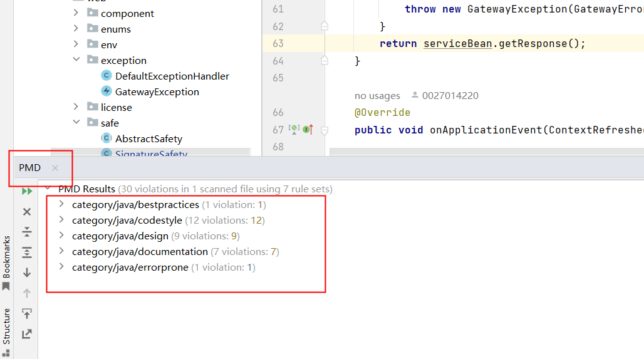Expand category/java/codestyle violations
The image size is (644, 359).
click(61, 219)
